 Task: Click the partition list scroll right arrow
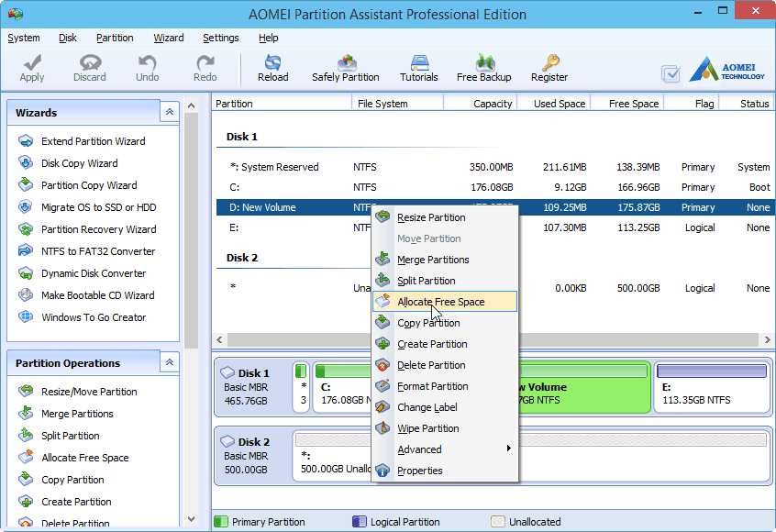(x=767, y=340)
